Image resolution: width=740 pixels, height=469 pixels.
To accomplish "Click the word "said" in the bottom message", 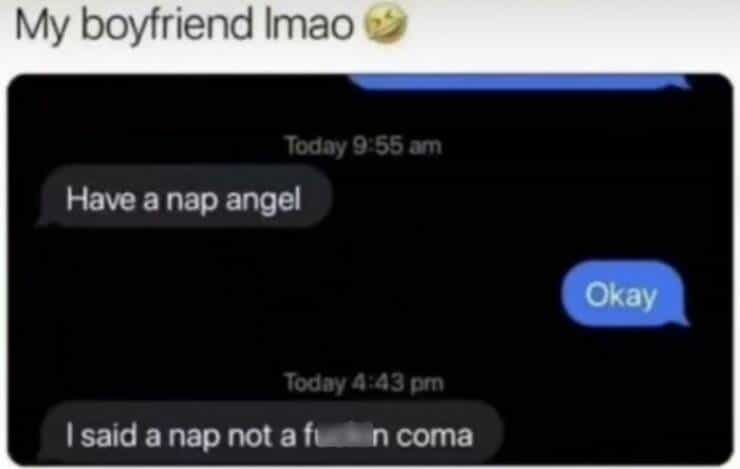I will coord(110,436).
